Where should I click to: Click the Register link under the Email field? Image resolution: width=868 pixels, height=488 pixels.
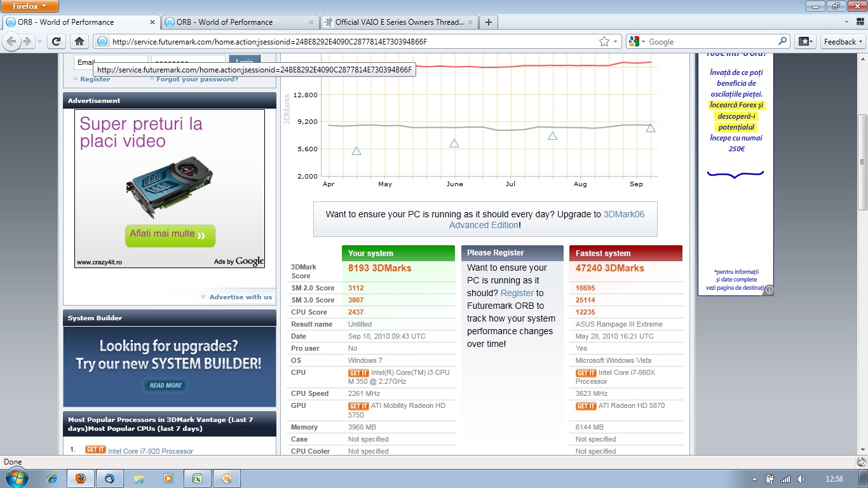pyautogui.click(x=95, y=79)
